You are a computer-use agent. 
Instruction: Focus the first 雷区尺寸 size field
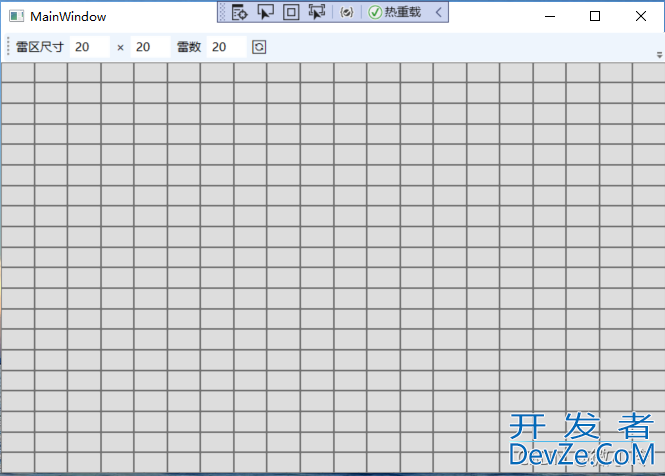coord(88,47)
